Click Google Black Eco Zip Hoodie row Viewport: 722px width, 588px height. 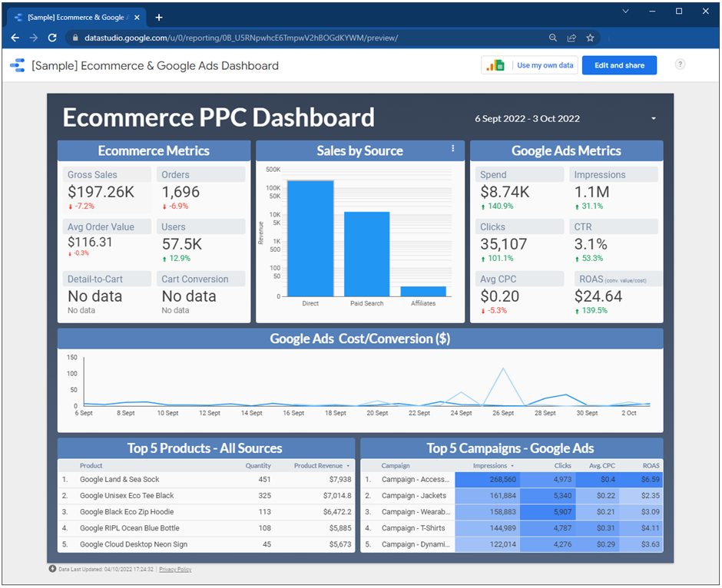[207, 512]
